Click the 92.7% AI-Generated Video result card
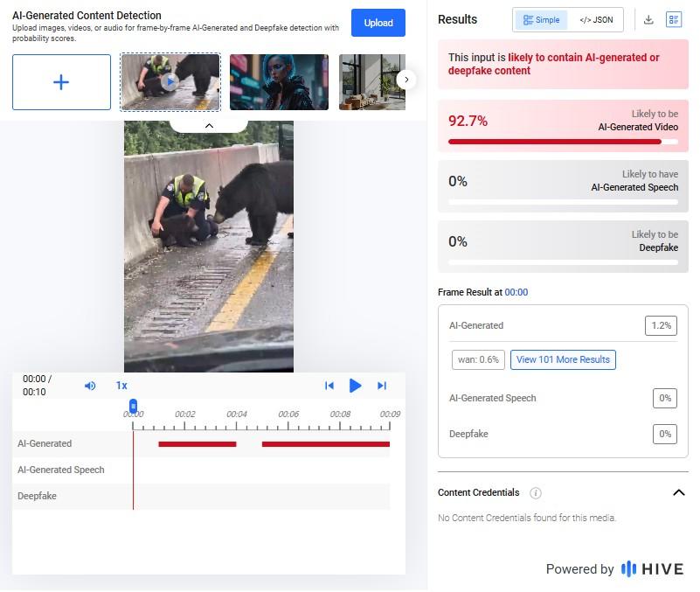The image size is (700, 592). [563, 126]
